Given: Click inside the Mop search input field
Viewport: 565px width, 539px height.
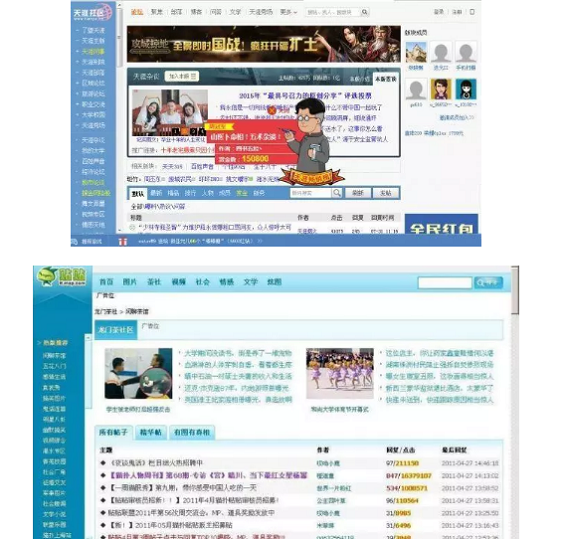Looking at the screenshot, I should 445,283.
